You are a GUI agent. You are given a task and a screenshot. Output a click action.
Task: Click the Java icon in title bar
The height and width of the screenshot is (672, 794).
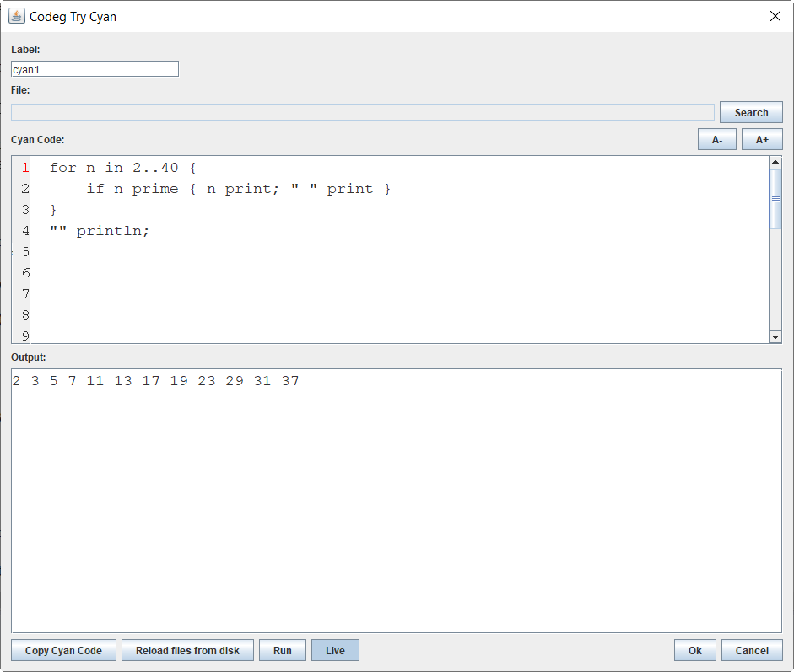point(16,16)
